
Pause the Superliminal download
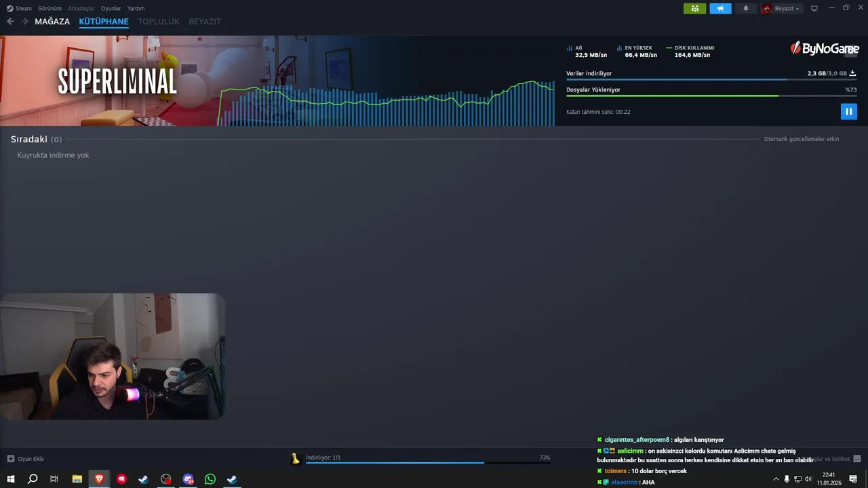pyautogui.click(x=848, y=111)
